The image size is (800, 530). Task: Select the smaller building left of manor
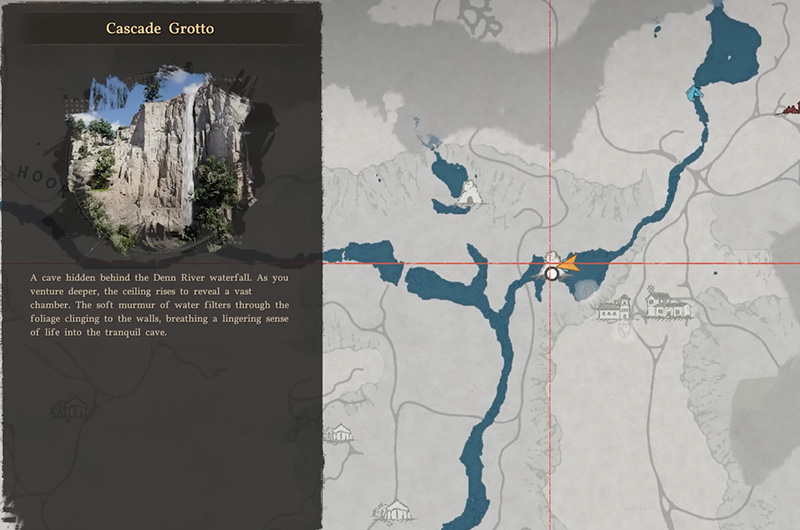tap(616, 308)
